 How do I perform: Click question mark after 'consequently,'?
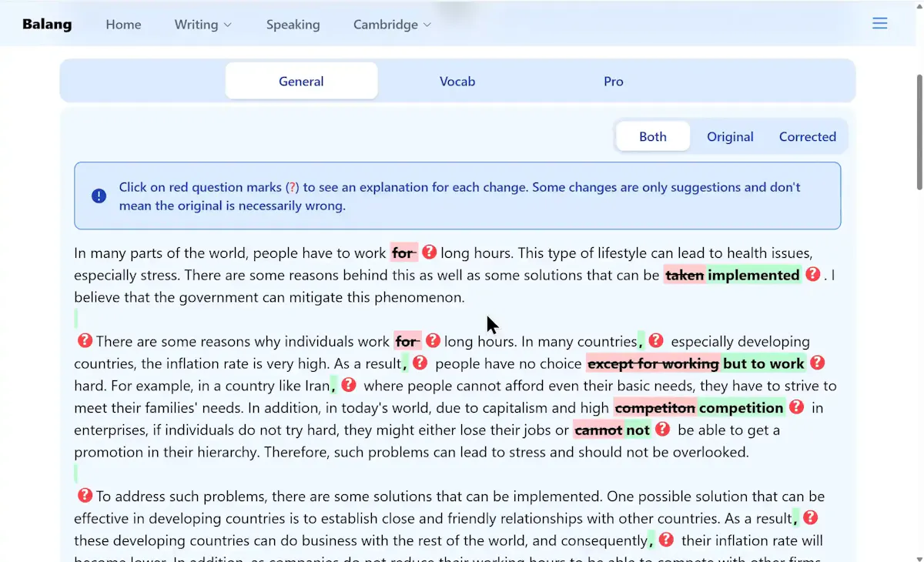click(667, 540)
